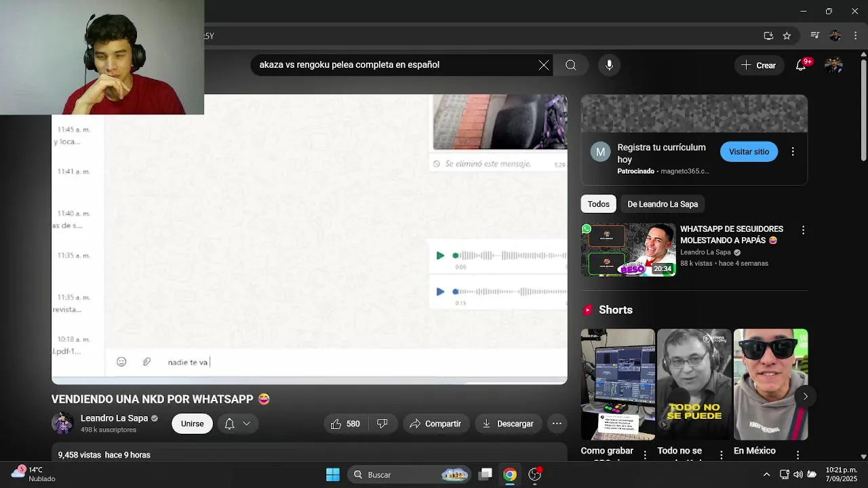
Task: Expand the video description with view count
Action: pyautogui.click(x=309, y=453)
